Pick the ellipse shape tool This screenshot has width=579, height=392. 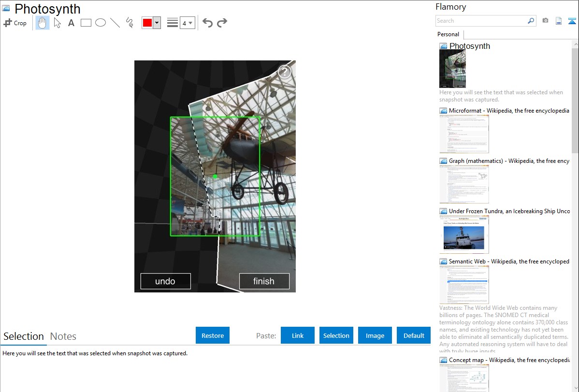point(101,23)
